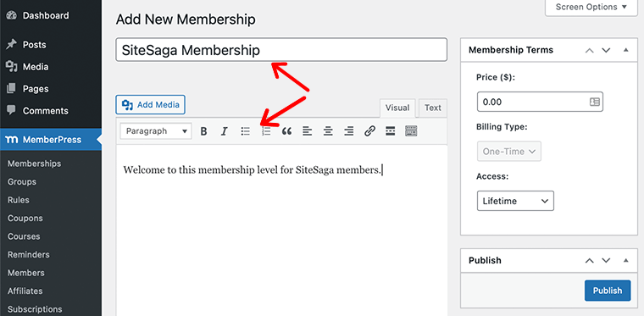This screenshot has height=316, width=644.
Task: Click the Add Media button
Action: pos(151,105)
